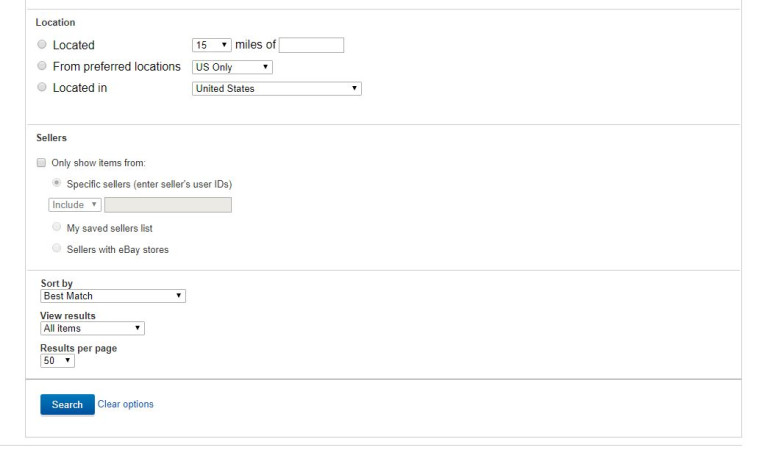Expand the 'US Only' preferred locations dropdown
Image resolution: width=758 pixels, height=453 pixels.
232,67
